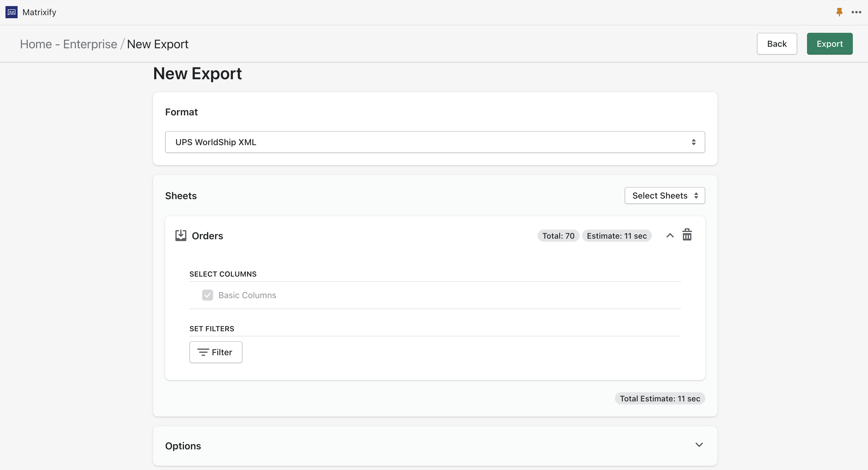The height and width of the screenshot is (470, 868).
Task: Click the stepper arrows on the format selector
Action: click(694, 141)
